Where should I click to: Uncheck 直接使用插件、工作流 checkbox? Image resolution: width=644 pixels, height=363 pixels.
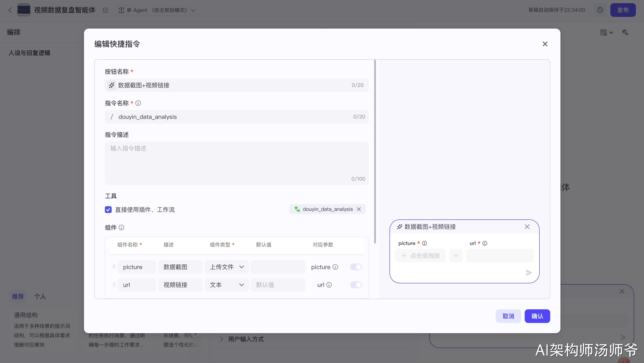point(108,210)
